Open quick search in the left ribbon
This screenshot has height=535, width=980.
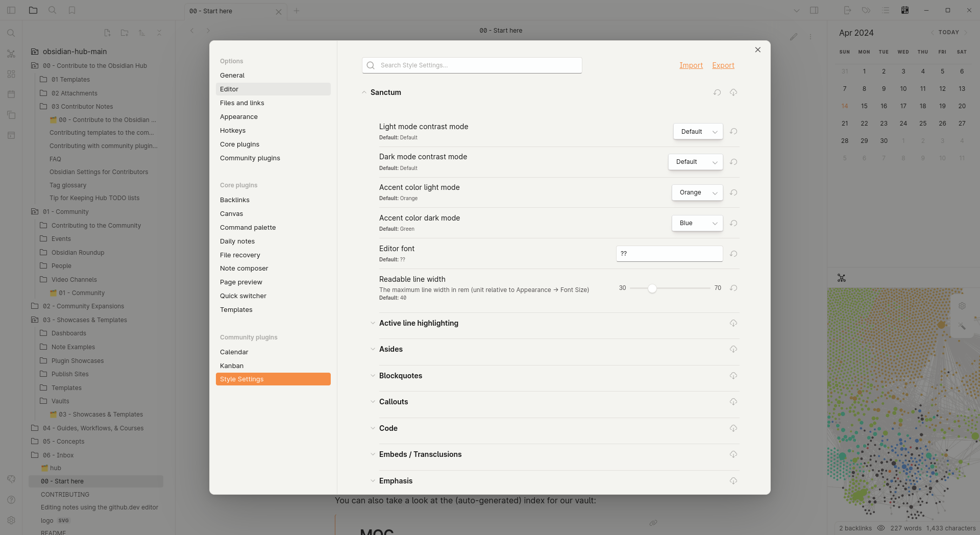(x=11, y=33)
